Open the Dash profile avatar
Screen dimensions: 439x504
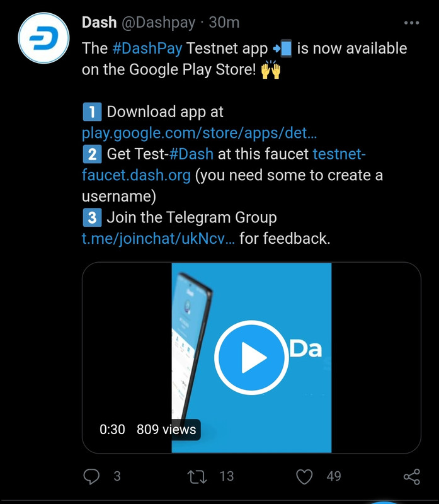[x=43, y=38]
